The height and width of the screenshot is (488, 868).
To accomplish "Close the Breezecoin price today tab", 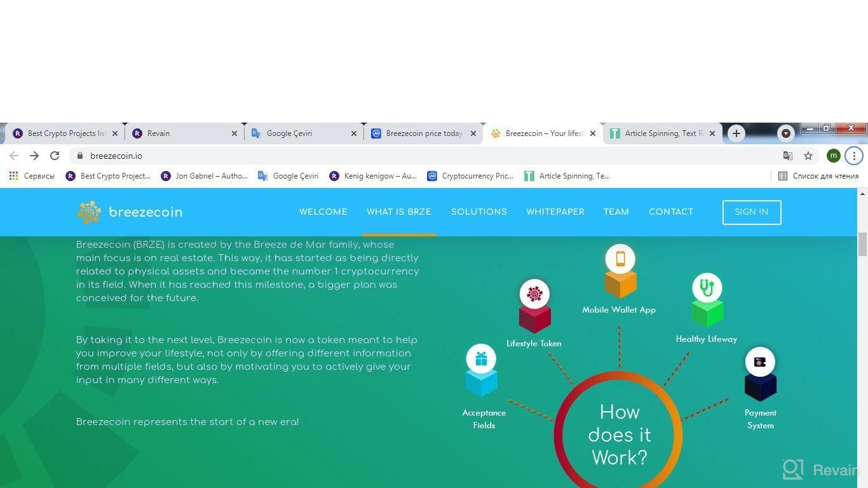I will [473, 133].
